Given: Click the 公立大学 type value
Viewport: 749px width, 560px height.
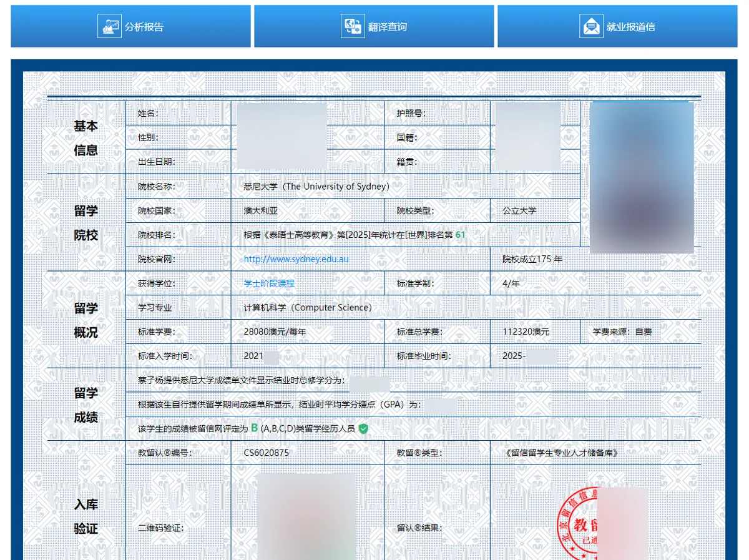Looking at the screenshot, I should click(519, 211).
